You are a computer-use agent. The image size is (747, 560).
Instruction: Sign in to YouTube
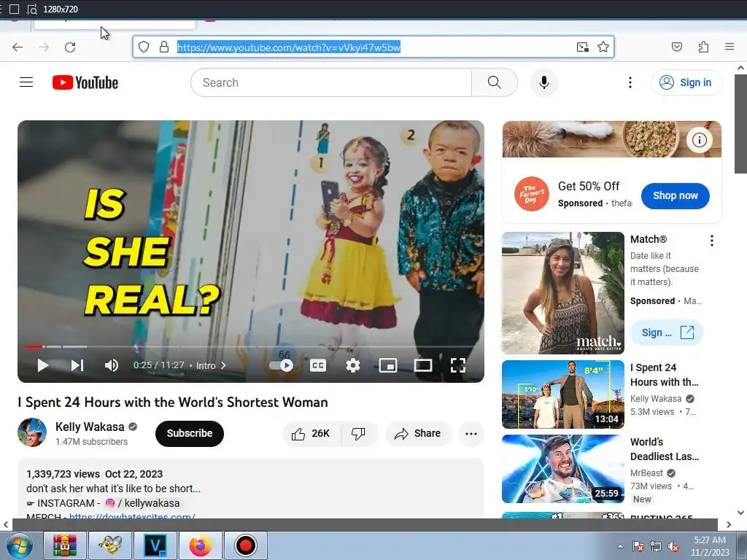click(686, 82)
